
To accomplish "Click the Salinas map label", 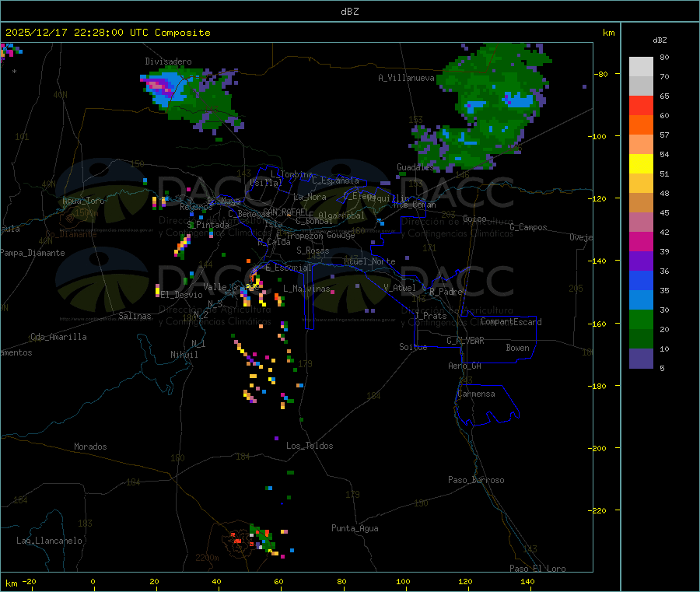I will point(135,316).
